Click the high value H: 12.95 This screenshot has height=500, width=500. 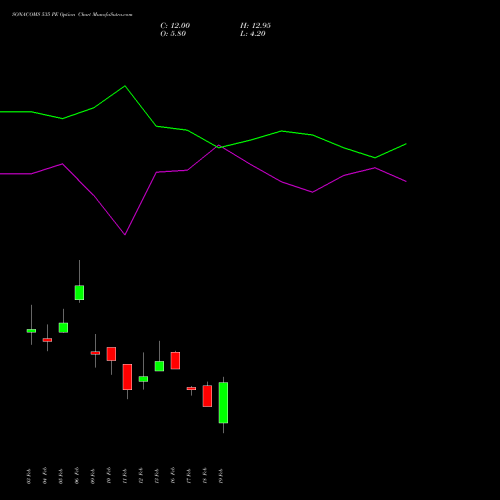[255, 26]
